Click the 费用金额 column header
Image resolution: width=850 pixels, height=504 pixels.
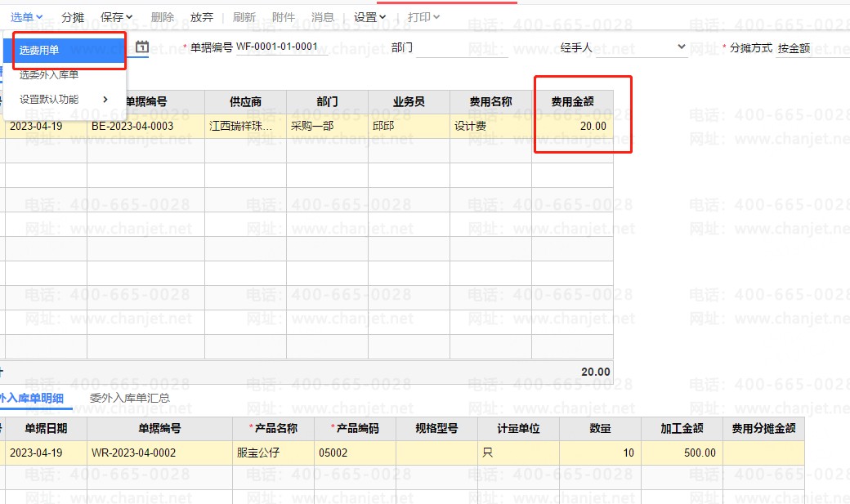572,102
